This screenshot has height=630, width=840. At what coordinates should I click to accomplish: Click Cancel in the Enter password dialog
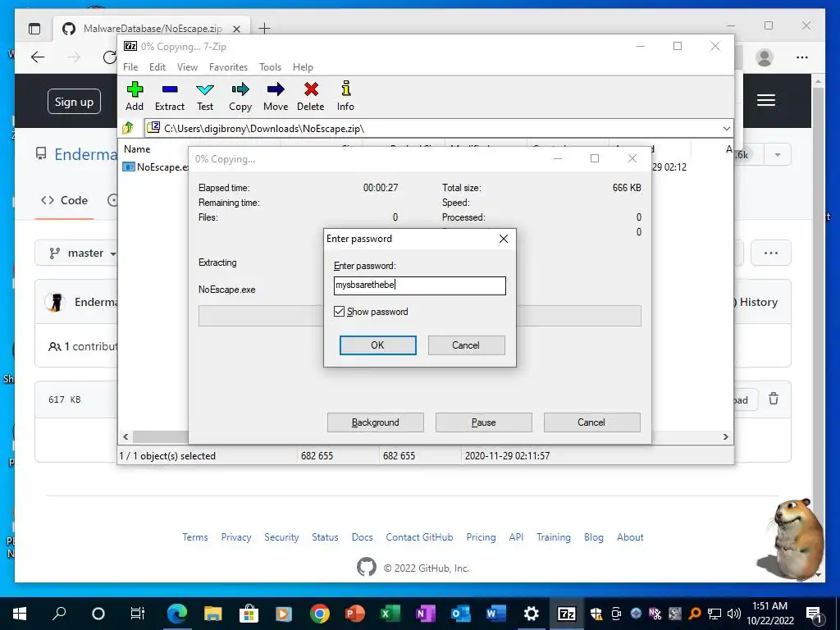466,345
